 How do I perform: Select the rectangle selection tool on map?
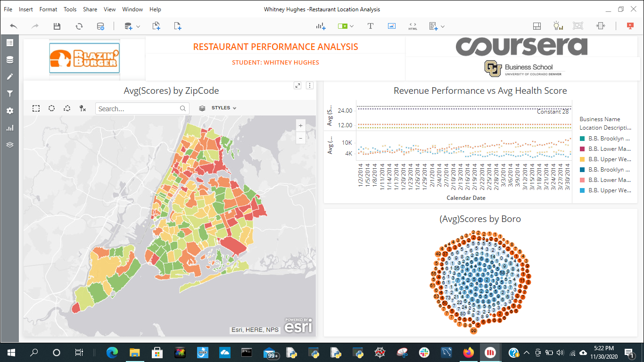click(36, 108)
